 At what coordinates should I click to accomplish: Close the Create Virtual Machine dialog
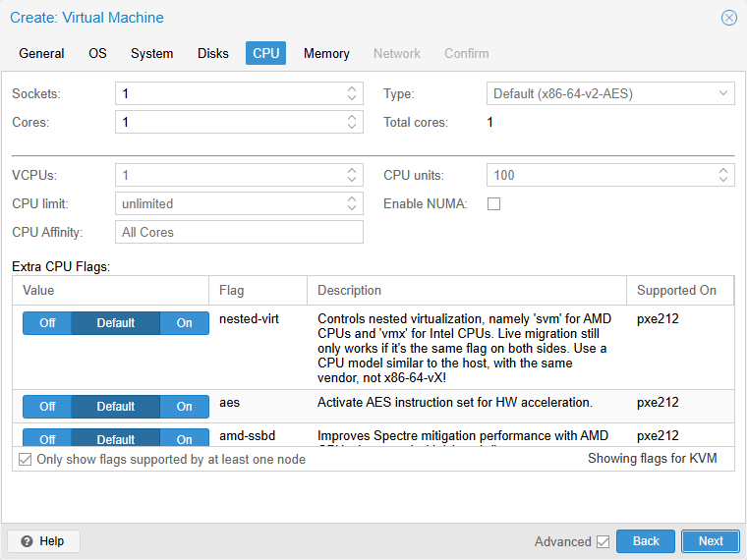click(729, 18)
